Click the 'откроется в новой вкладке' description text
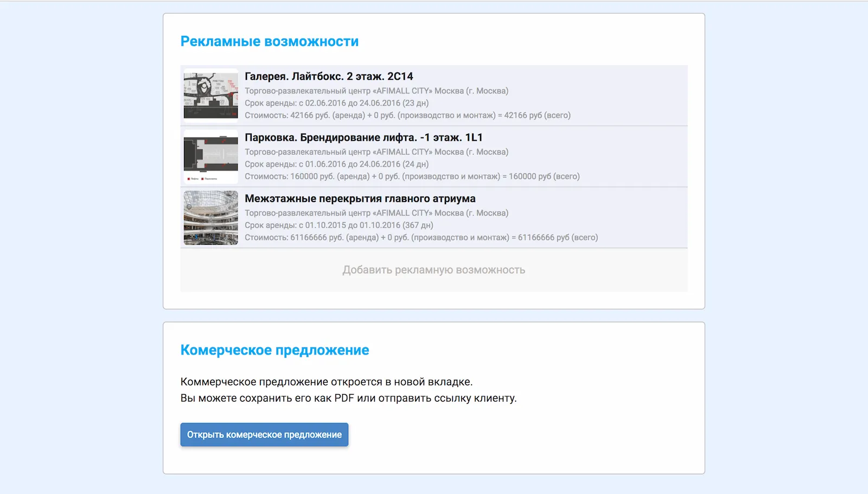Screen dimensions: 868x494 pos(326,382)
